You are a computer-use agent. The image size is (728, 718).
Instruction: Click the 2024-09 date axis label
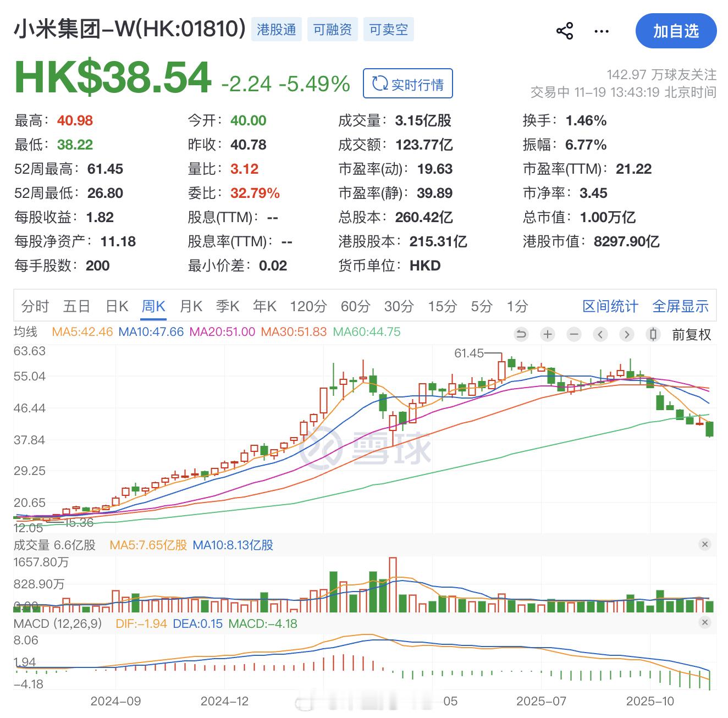(x=115, y=701)
